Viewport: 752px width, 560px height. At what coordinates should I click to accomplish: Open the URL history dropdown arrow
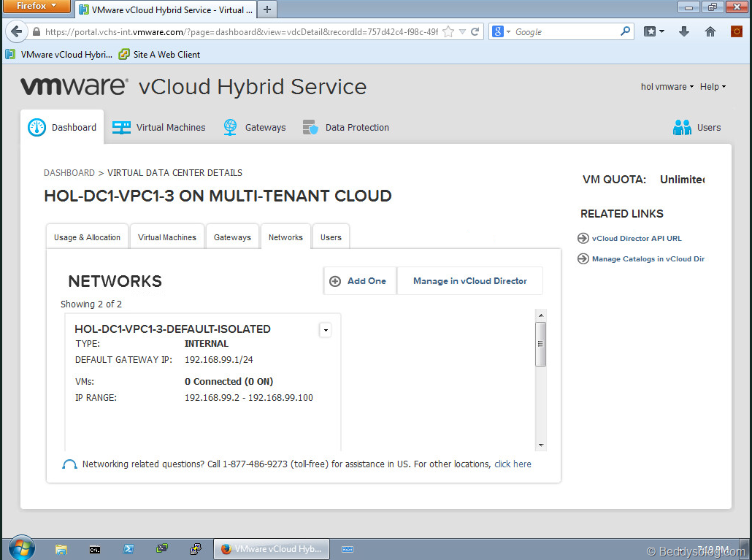[462, 31]
